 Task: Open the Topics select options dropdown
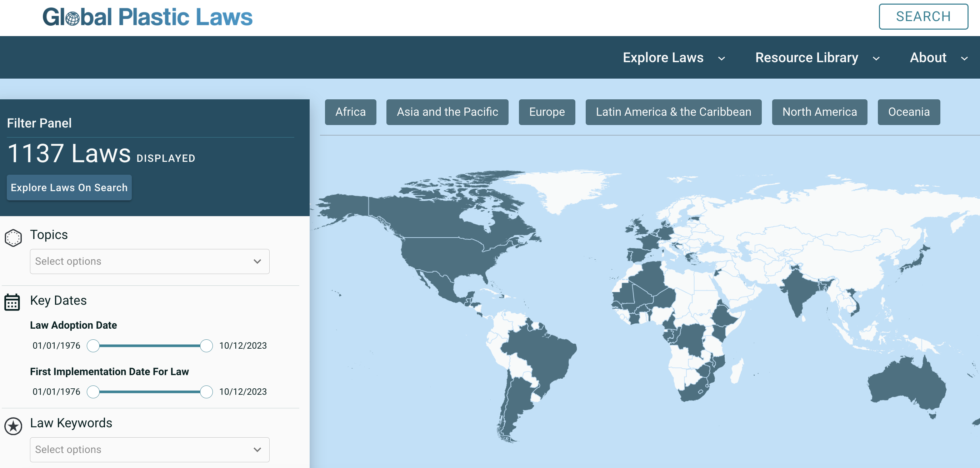pyautogui.click(x=150, y=262)
